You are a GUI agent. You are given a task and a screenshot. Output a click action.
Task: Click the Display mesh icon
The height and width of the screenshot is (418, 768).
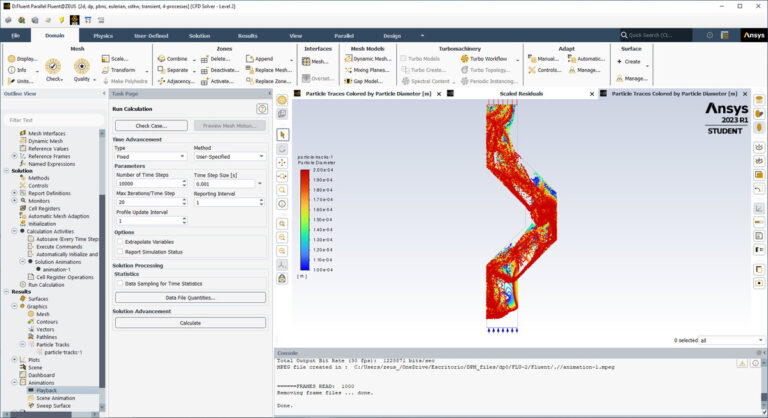point(12,59)
